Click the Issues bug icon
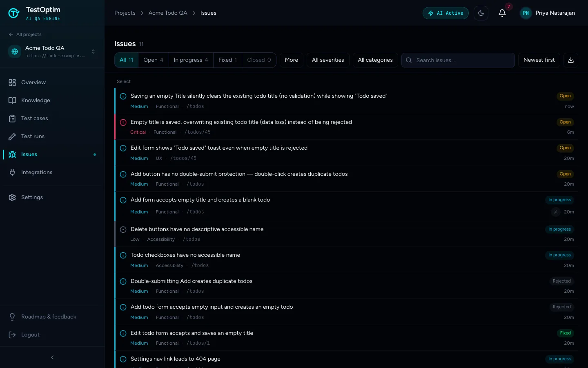 click(12, 155)
